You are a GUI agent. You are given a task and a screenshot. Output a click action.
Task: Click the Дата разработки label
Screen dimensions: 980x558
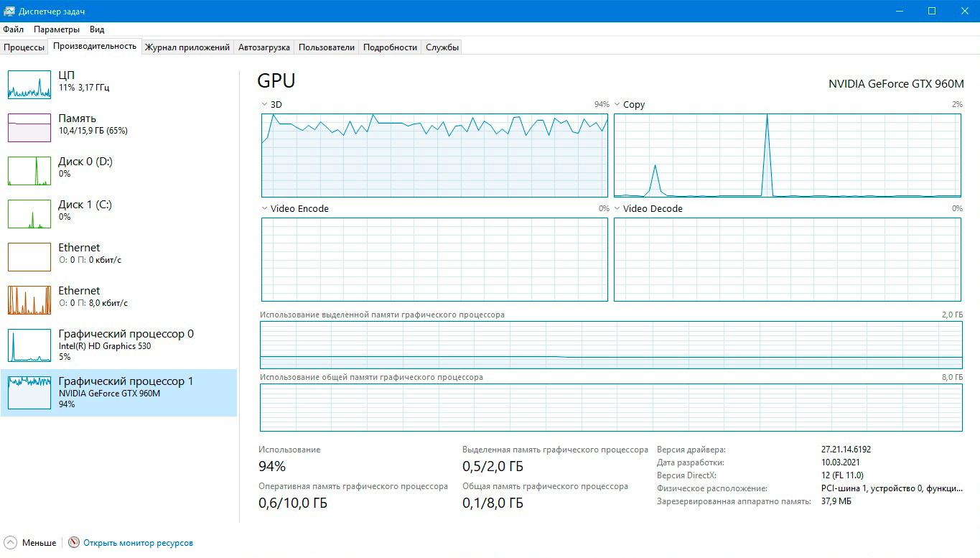coord(691,462)
